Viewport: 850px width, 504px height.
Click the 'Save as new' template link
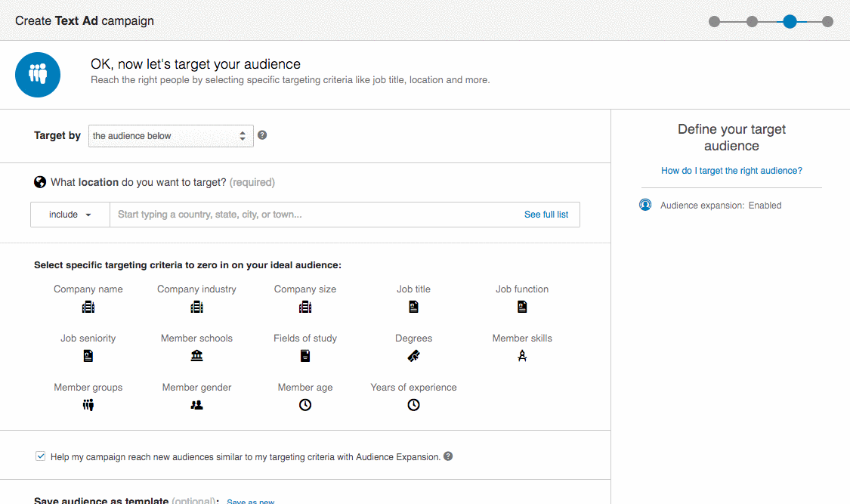click(251, 501)
